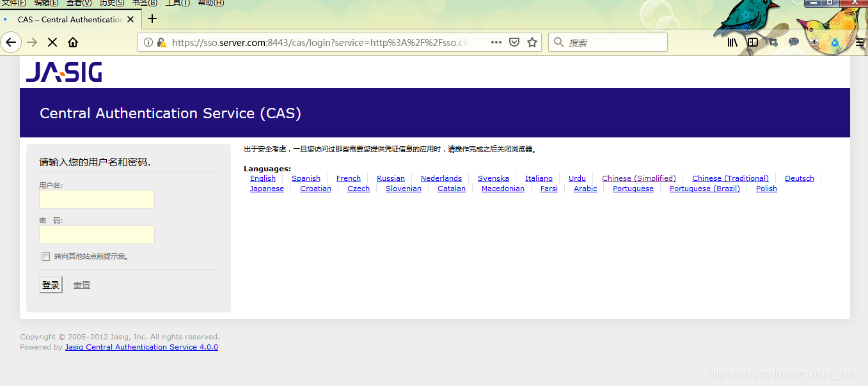868x386 pixels.
Task: Go back with the browser back arrow
Action: point(10,42)
